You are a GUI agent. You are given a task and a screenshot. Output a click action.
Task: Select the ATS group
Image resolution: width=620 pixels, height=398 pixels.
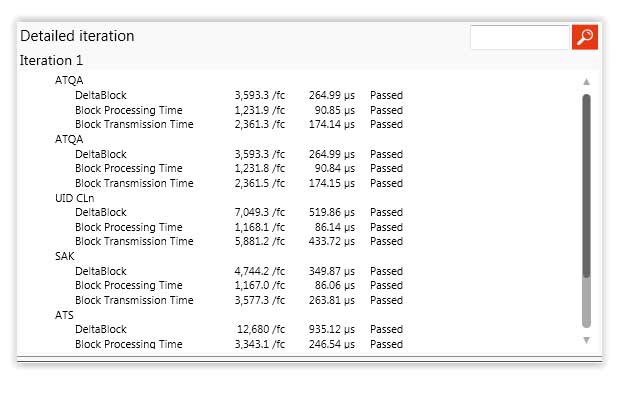point(64,315)
